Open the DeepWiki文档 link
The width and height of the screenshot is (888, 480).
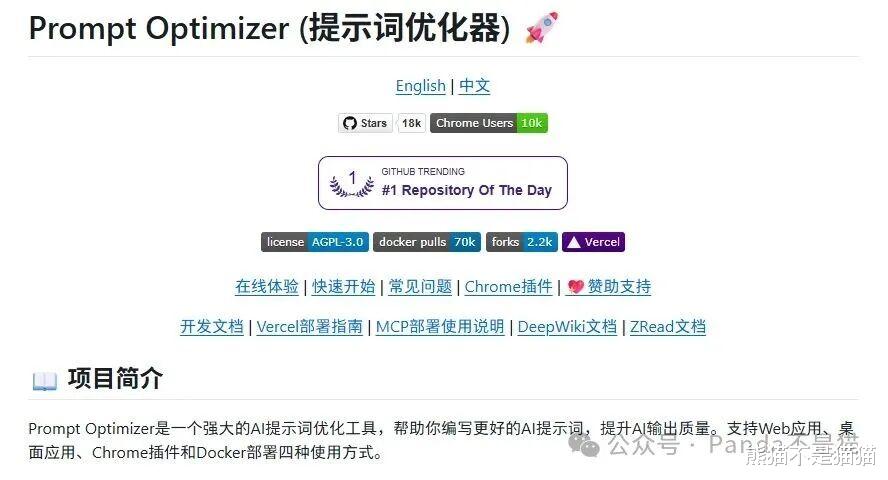pyautogui.click(x=567, y=327)
